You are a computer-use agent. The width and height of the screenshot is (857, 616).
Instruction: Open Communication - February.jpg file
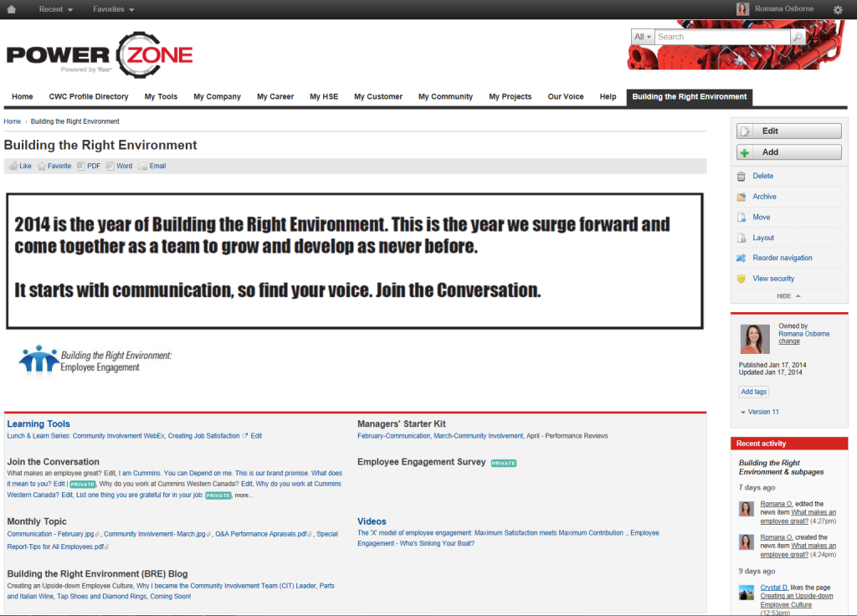(x=50, y=534)
